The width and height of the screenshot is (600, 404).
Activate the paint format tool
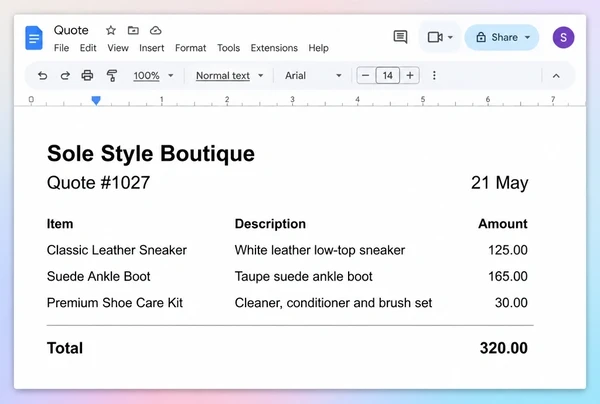[111, 75]
